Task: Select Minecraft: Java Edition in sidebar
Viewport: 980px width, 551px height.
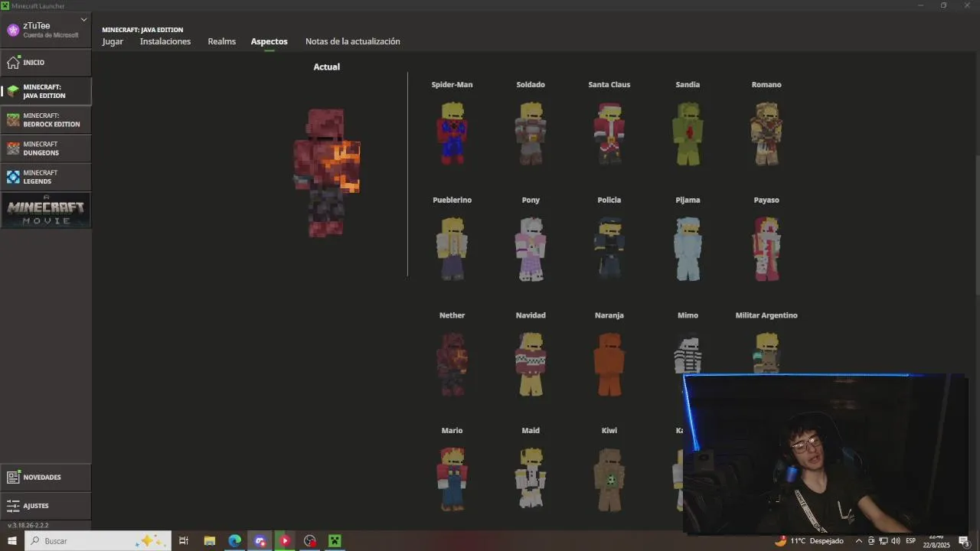Action: point(46,91)
